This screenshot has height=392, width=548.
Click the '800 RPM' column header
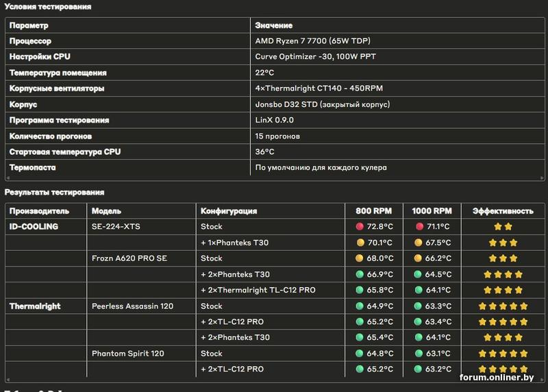373,211
